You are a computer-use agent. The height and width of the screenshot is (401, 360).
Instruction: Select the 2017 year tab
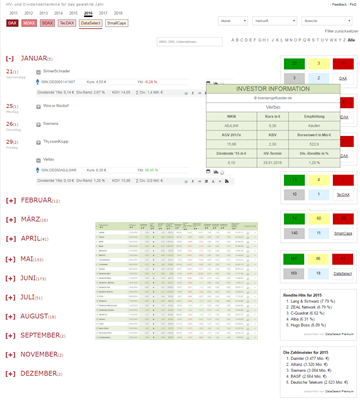pos(103,13)
